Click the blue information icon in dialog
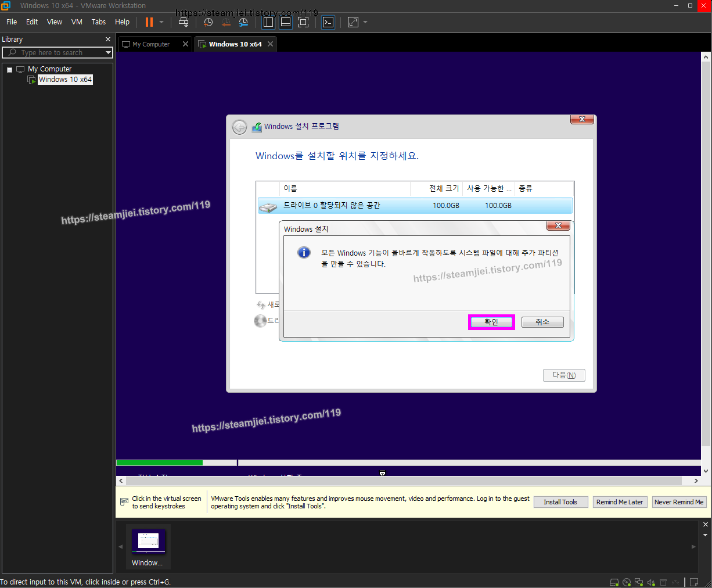Image resolution: width=712 pixels, height=588 pixels. click(304, 253)
